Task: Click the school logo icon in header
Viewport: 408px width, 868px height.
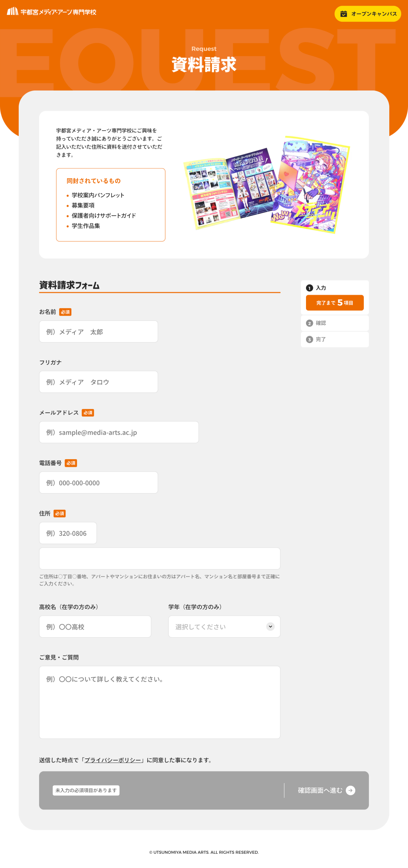Action: [13, 11]
